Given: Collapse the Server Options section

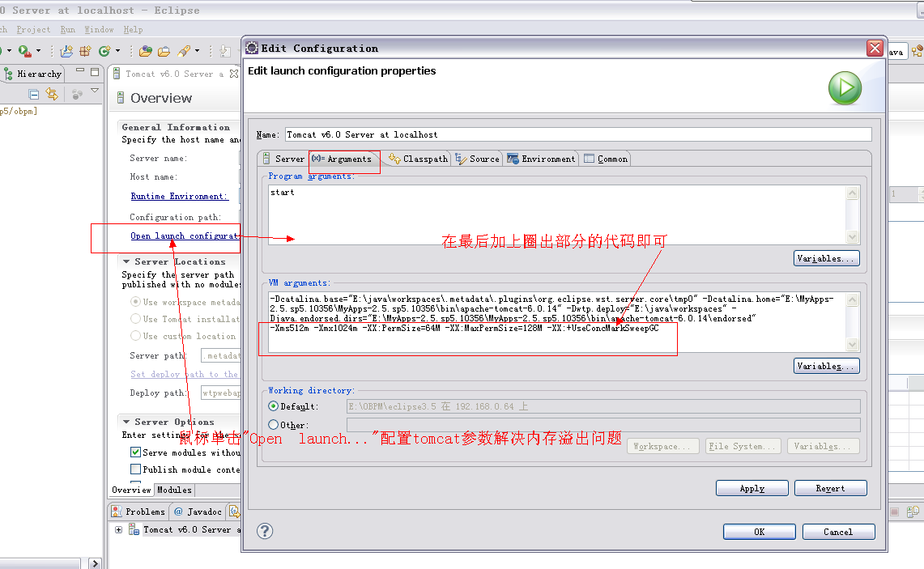Looking at the screenshot, I should pyautogui.click(x=126, y=422).
